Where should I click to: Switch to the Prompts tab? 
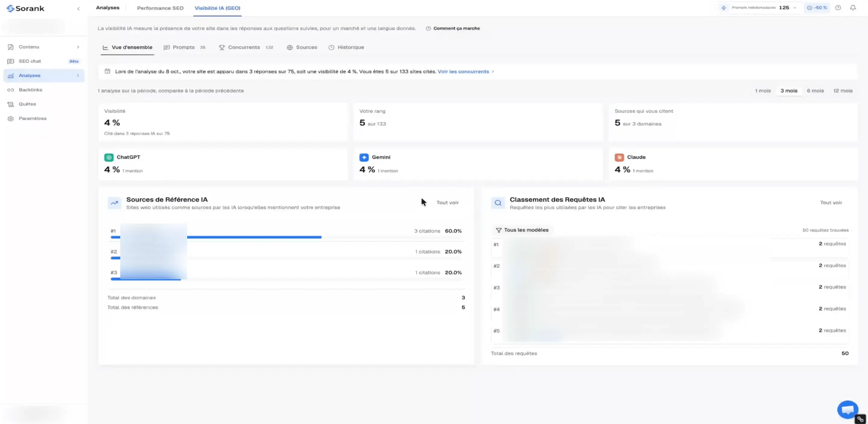click(x=184, y=48)
